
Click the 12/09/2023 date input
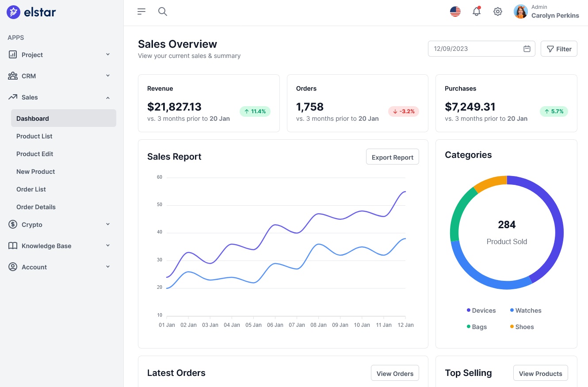(x=481, y=49)
